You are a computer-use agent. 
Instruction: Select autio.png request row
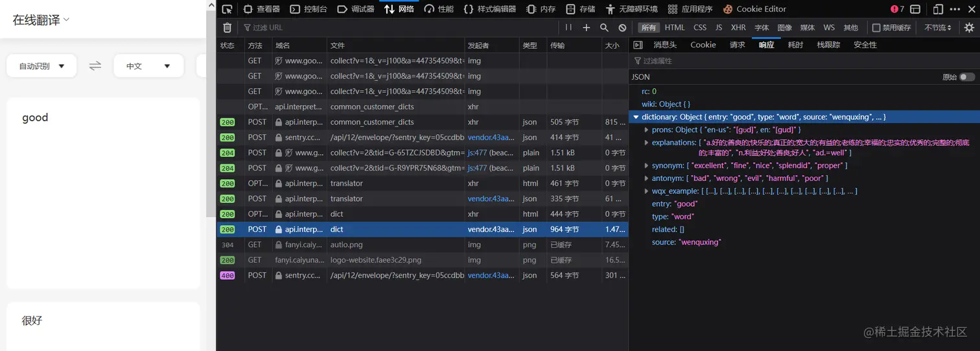point(422,245)
